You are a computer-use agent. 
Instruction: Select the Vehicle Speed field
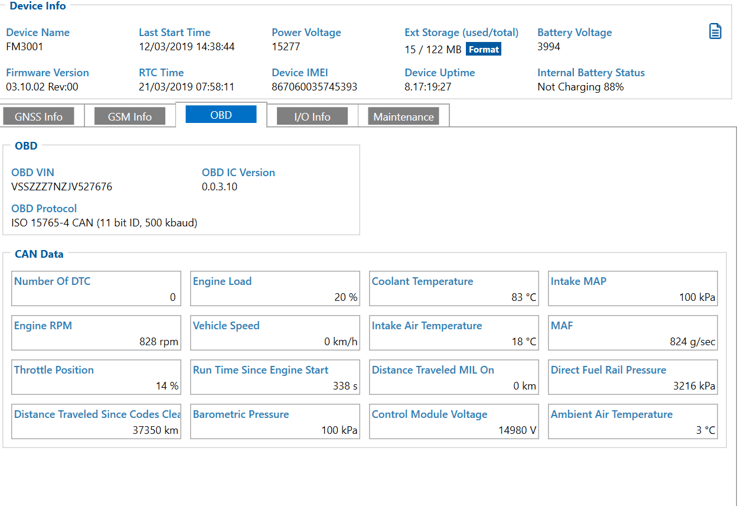[275, 333]
